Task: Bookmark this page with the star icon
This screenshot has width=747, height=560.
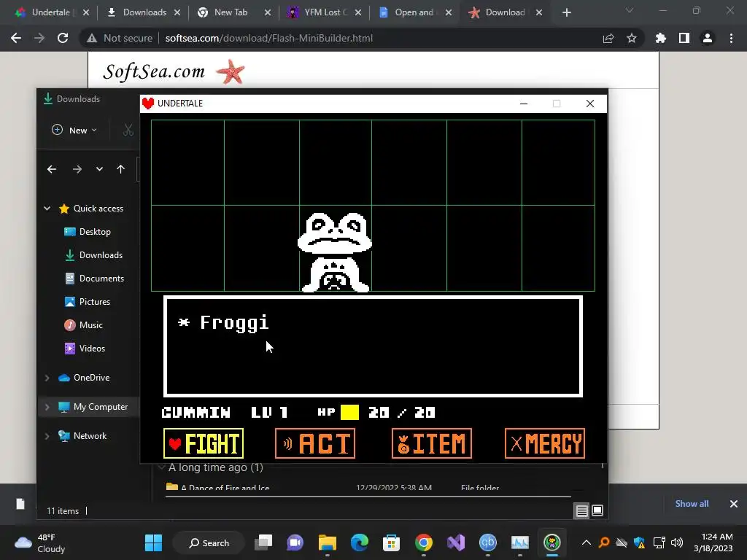Action: point(632,38)
